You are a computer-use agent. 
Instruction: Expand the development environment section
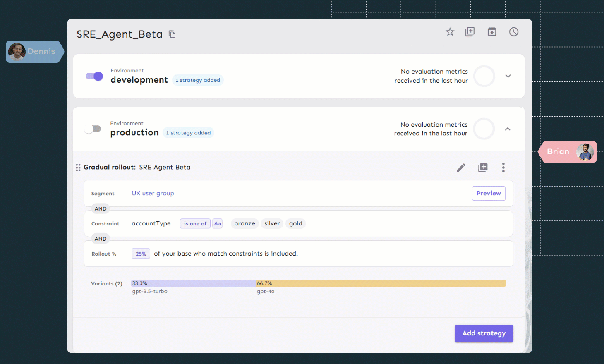[508, 76]
